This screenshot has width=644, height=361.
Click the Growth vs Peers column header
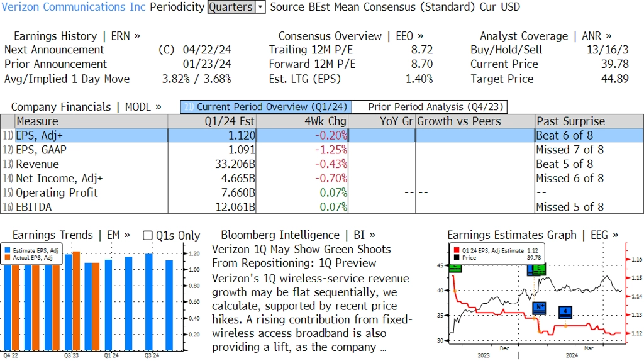[x=475, y=121]
